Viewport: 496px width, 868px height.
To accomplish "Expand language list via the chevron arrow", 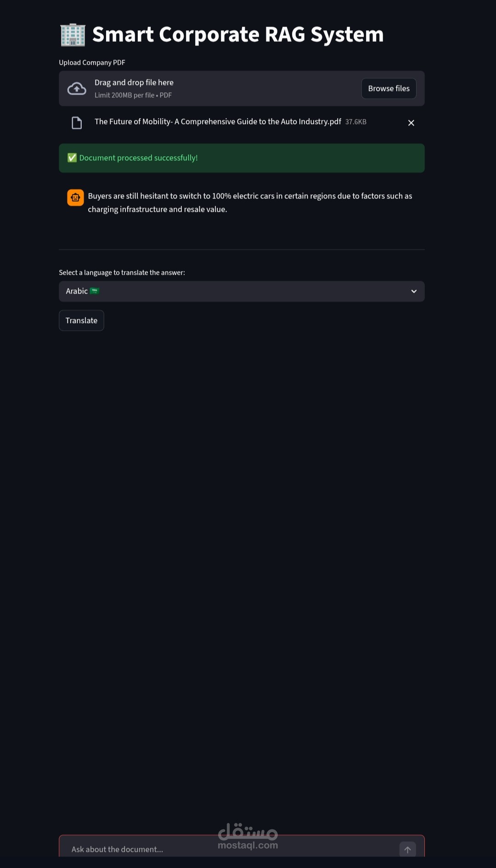I will (x=414, y=291).
